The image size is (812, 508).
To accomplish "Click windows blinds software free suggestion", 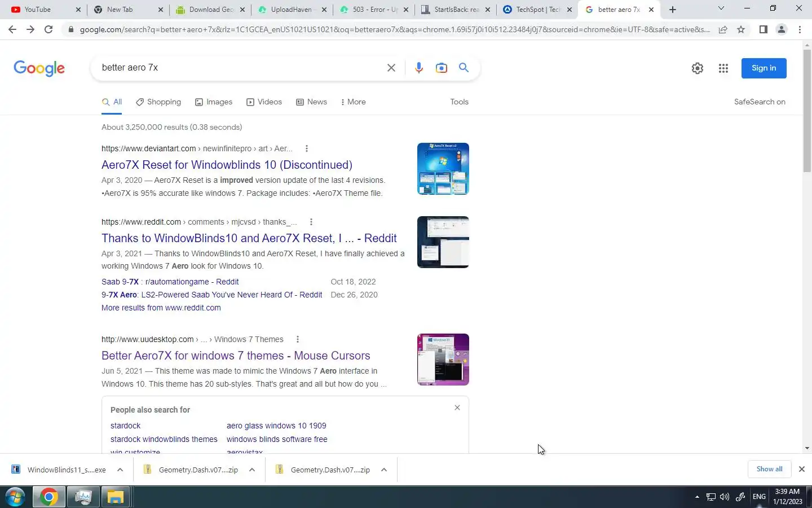I will point(277,439).
